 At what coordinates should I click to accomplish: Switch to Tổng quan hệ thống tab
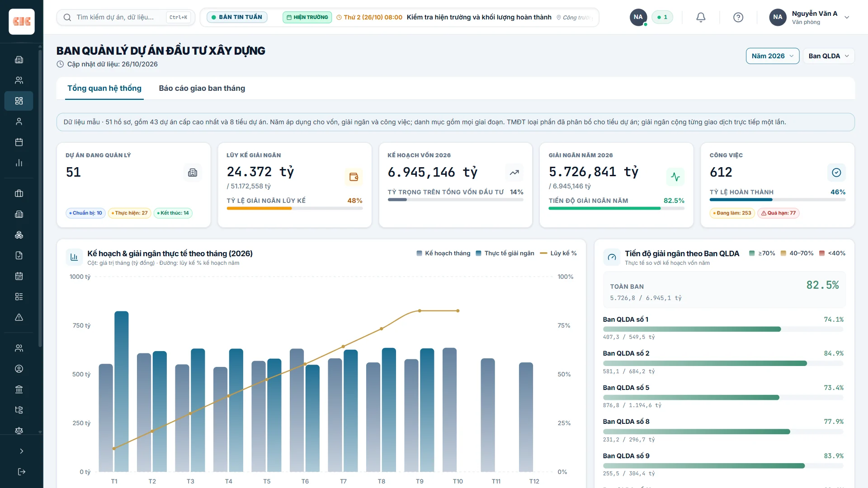point(104,89)
